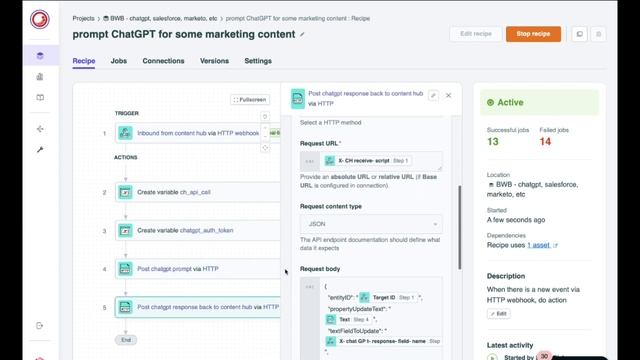Screen dimensions: 640x360
Task: Switch to the Settings tab
Action: (x=258, y=61)
